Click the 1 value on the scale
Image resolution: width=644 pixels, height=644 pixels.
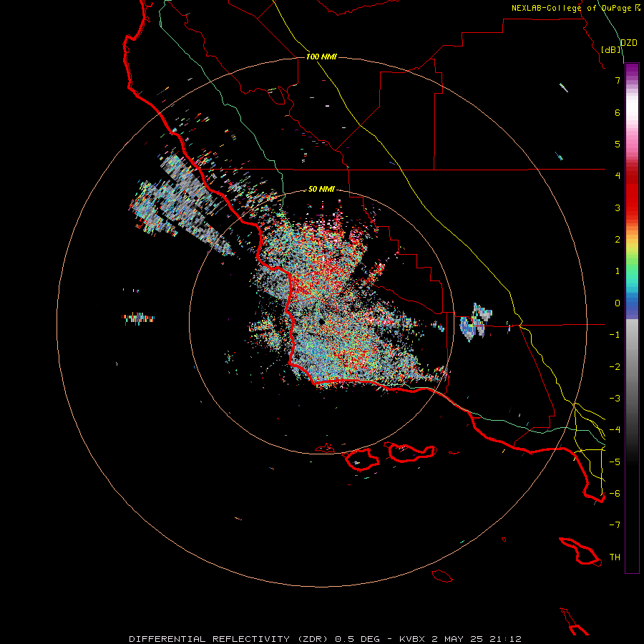click(x=618, y=271)
